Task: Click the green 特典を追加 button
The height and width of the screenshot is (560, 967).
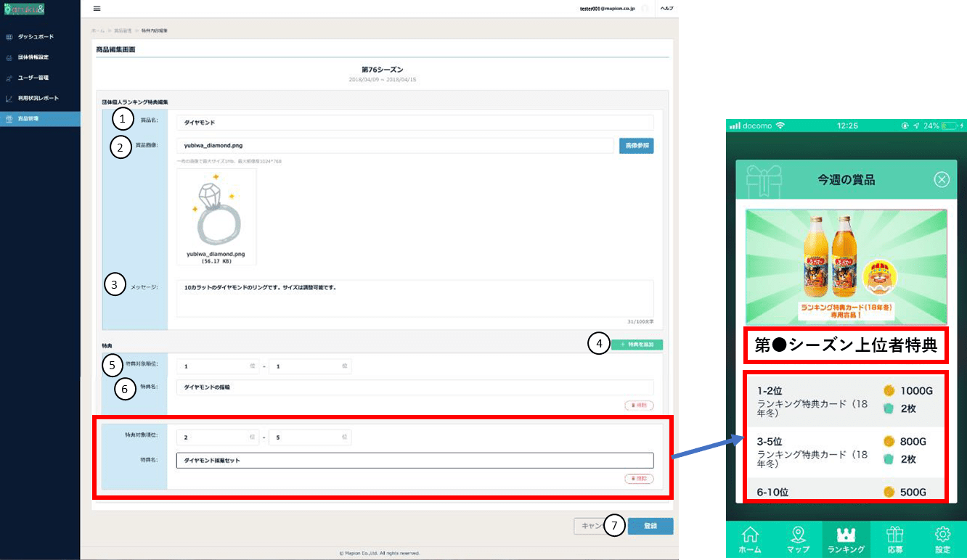Action: 637,345
